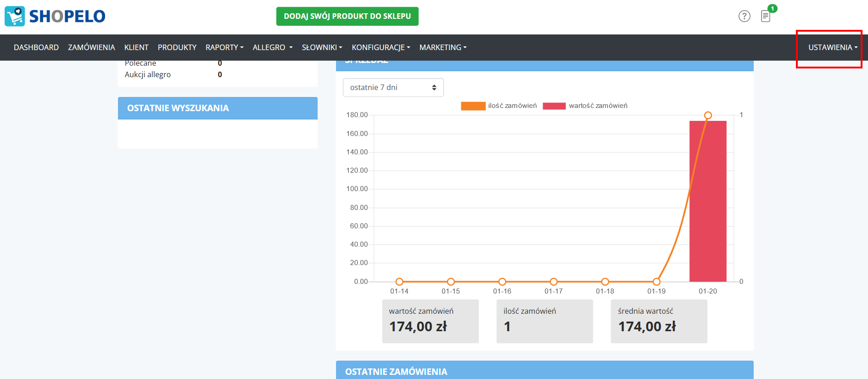This screenshot has height=379, width=868.
Task: Click the SHOPELO brand name link
Action: (67, 17)
